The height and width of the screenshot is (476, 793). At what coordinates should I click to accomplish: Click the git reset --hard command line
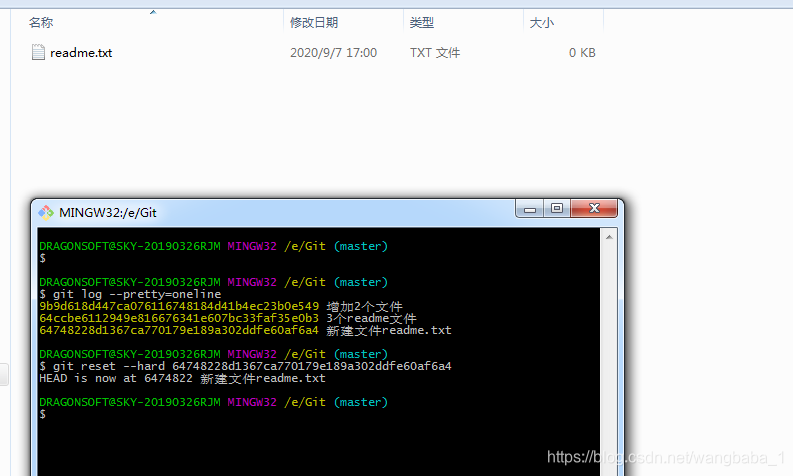coord(245,366)
